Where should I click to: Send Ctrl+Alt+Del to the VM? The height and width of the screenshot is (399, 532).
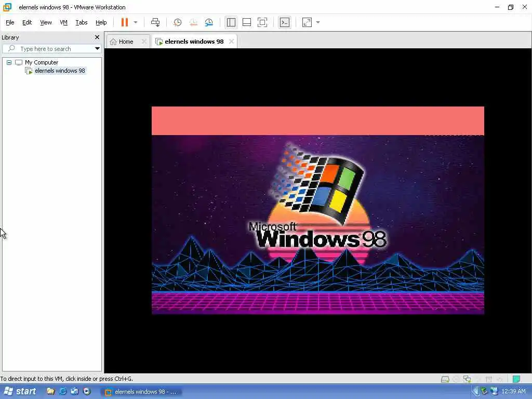[x=155, y=22]
